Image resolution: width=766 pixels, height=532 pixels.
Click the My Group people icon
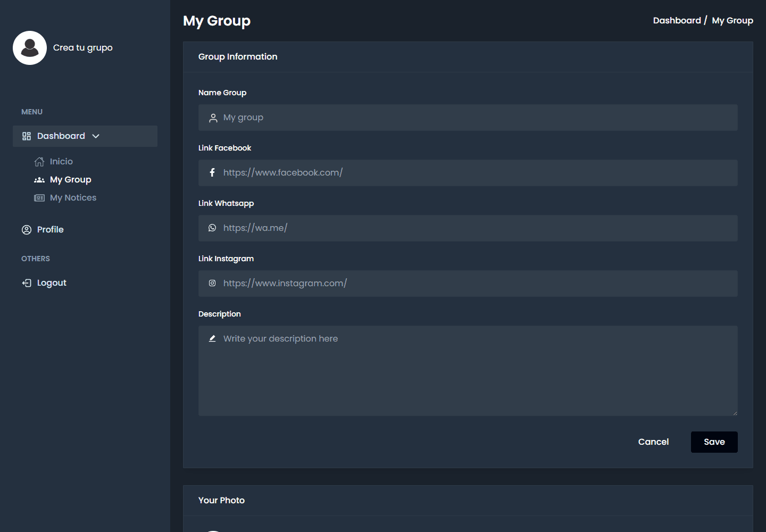[39, 180]
